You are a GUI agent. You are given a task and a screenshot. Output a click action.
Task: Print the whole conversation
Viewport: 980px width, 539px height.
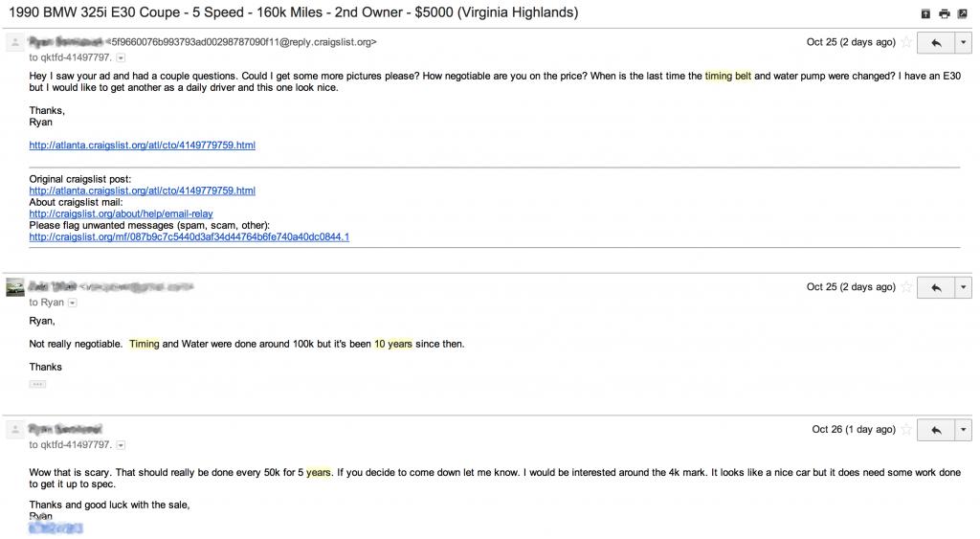coord(945,14)
